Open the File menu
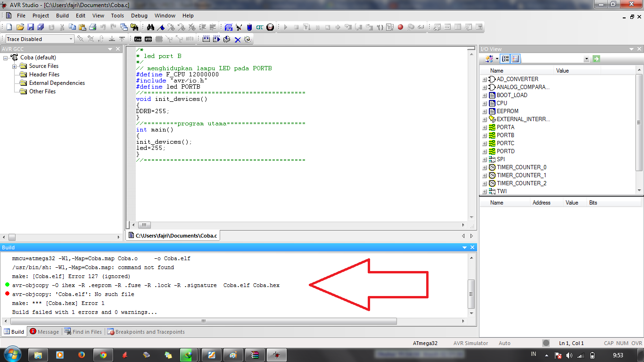Viewport: 644px width, 362px height. click(x=21, y=16)
